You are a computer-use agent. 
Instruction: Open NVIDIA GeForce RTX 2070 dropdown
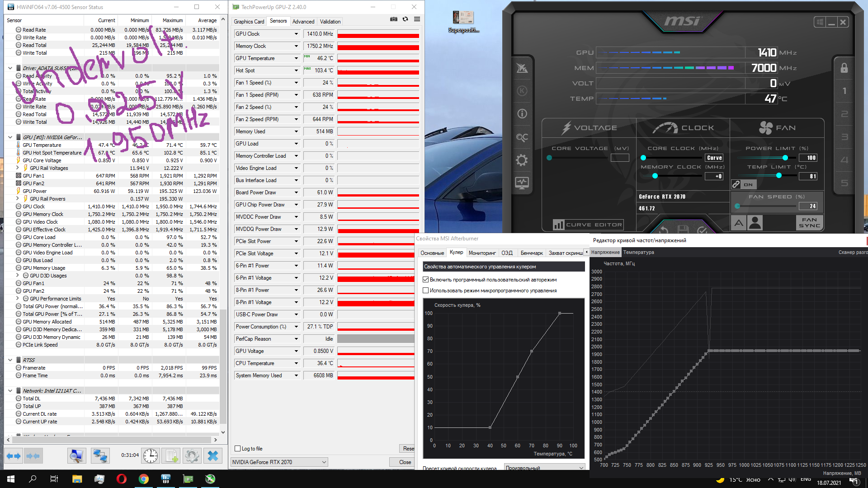[279, 462]
